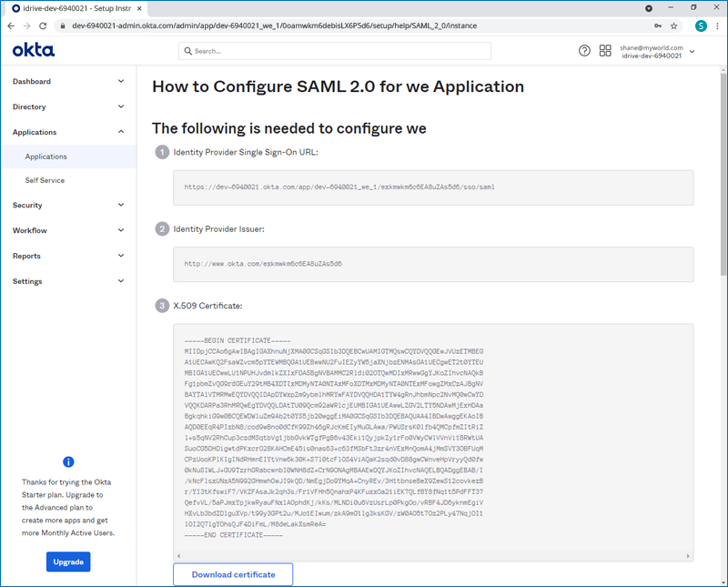Click browser back arrow

click(10, 25)
